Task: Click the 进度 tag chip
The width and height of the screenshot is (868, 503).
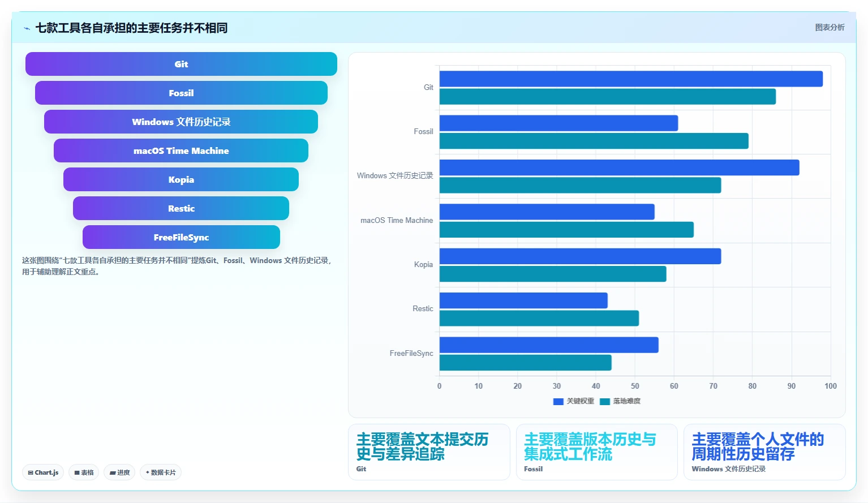Action: coord(119,472)
